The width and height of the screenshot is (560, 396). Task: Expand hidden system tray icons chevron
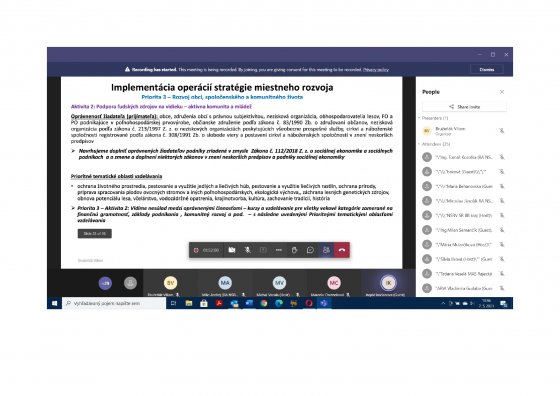coord(443,303)
